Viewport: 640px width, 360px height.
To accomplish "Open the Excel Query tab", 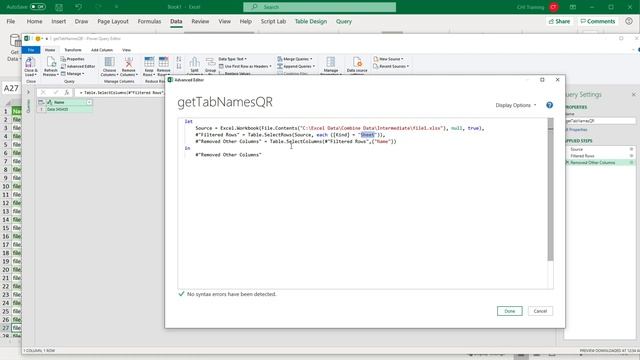I will click(344, 21).
